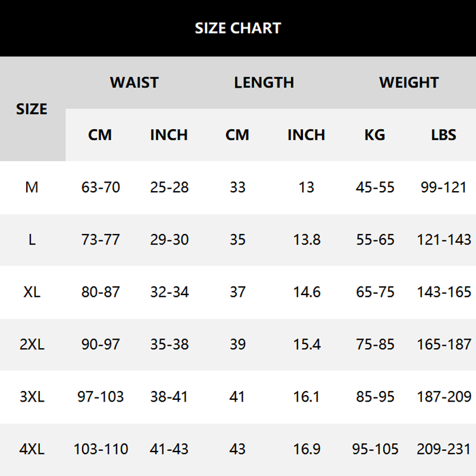Click INCH subheader under LENGTH
Image resolution: width=476 pixels, height=476 pixels.
coord(306,134)
